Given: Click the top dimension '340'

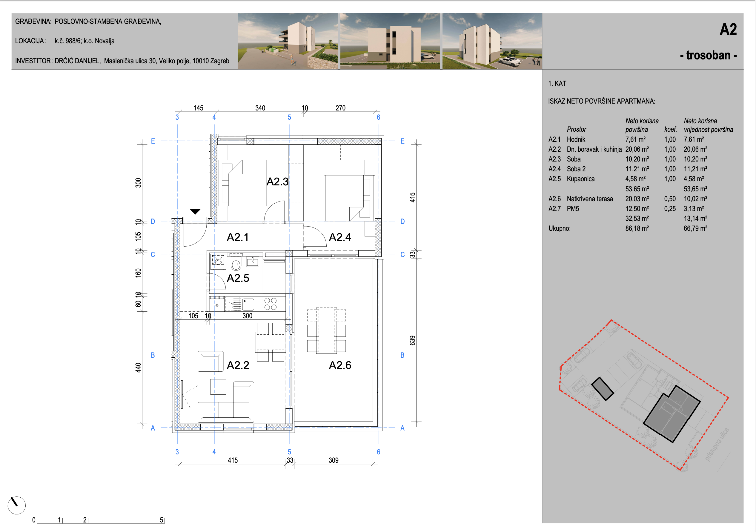Looking at the screenshot, I should pos(260,108).
